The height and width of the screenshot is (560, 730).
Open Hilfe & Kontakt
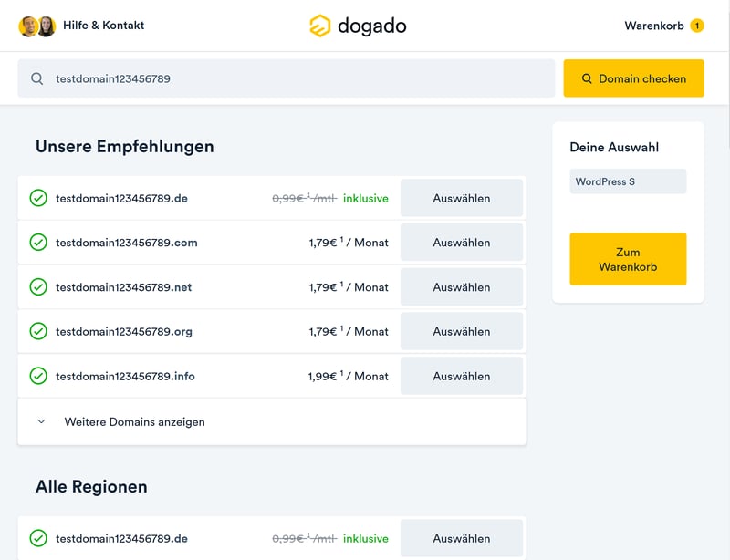(103, 26)
